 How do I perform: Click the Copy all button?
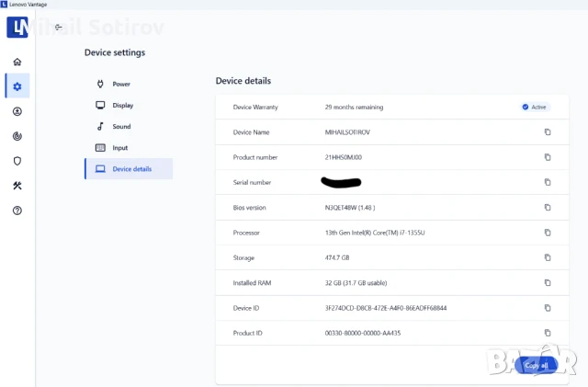point(537,365)
